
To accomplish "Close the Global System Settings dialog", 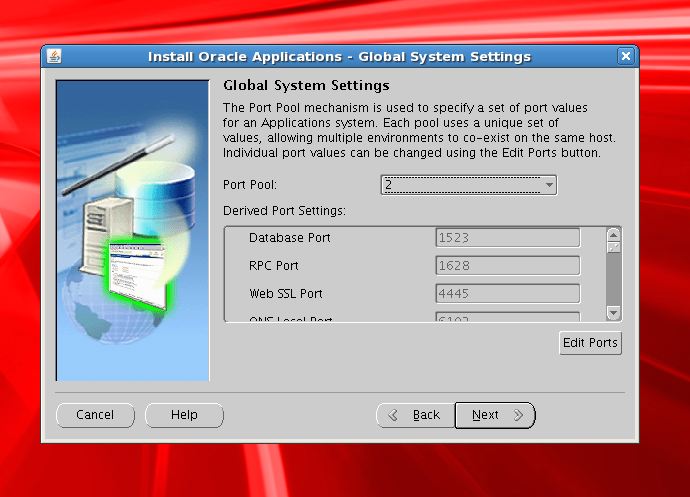I will pos(626,56).
